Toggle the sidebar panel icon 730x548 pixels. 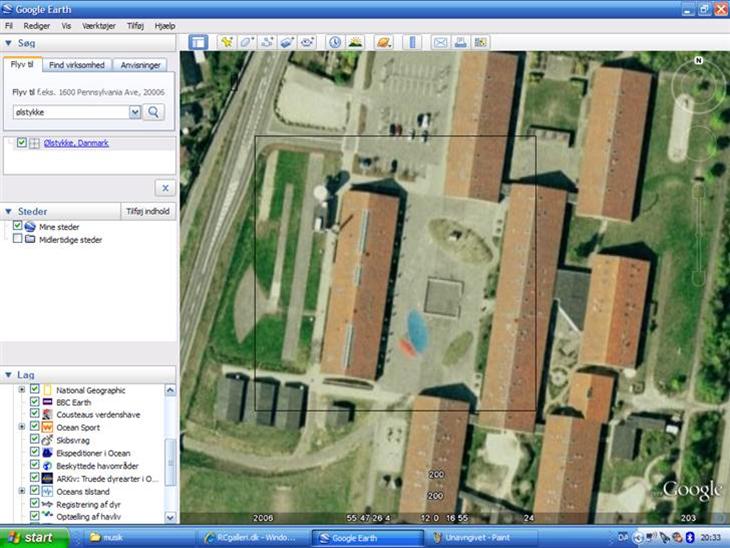tap(198, 42)
